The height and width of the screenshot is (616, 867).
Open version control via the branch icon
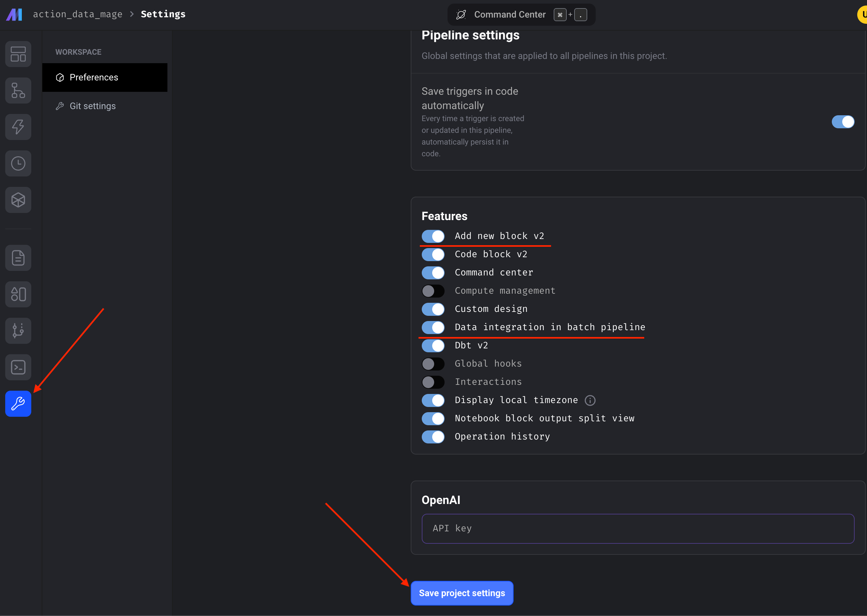coord(18,330)
